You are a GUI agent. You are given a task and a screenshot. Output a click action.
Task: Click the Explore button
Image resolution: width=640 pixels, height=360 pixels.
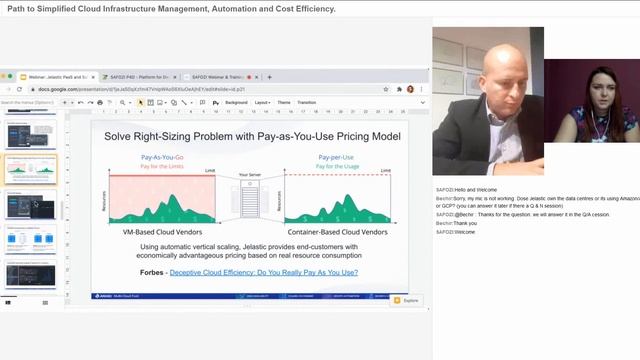pos(407,300)
